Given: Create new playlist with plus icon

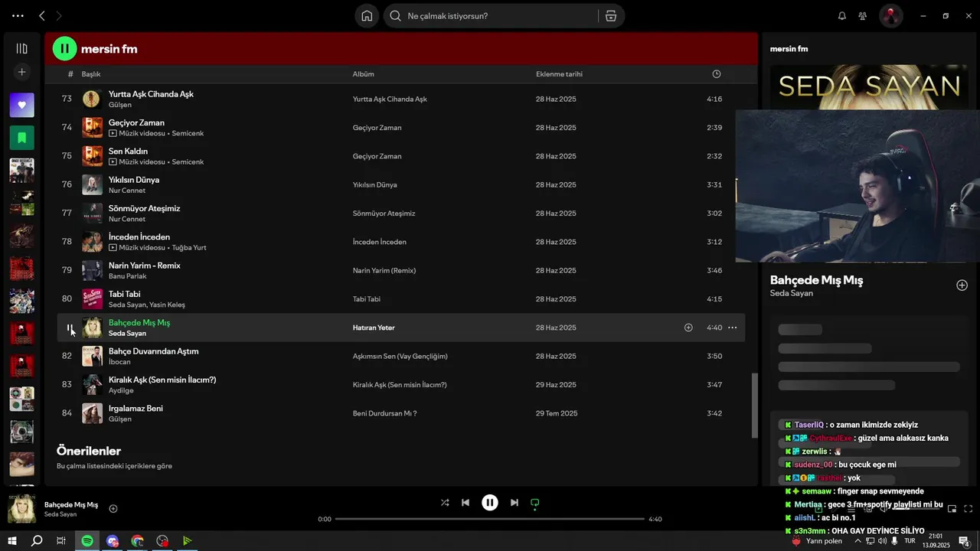Looking at the screenshot, I should click(x=21, y=72).
